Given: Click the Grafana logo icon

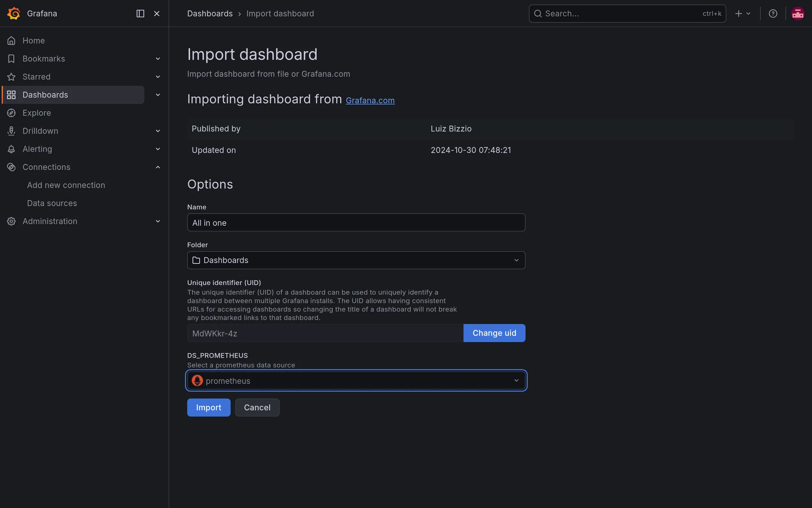Looking at the screenshot, I should tap(14, 14).
